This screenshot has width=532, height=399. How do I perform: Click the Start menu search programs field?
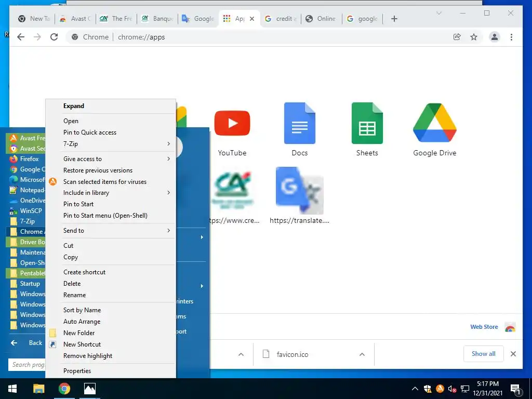27,365
